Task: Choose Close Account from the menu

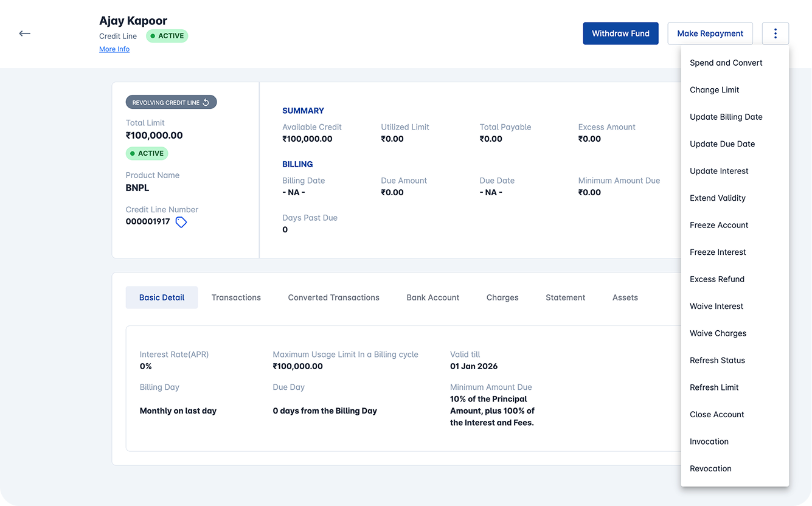Action: [x=717, y=414]
